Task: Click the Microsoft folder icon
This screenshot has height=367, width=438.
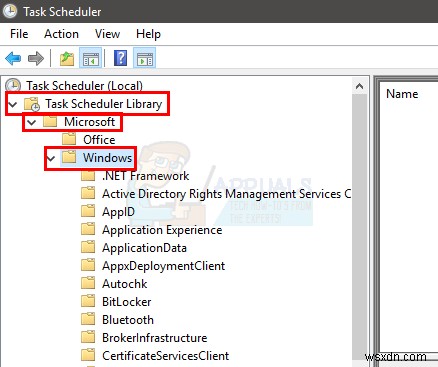Action: [50, 122]
